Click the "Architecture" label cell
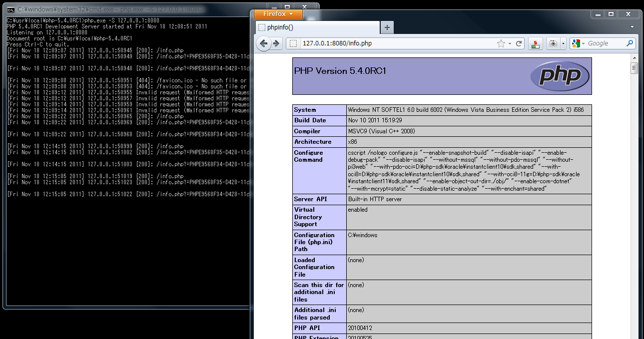Screen dimensions: 644x339 pos(319,142)
